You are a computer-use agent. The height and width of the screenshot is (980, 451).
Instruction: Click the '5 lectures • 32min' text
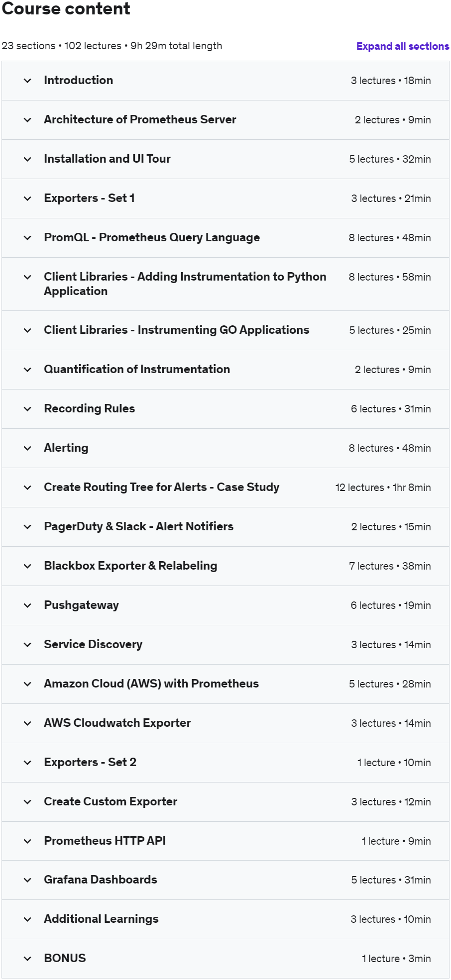[x=390, y=159]
